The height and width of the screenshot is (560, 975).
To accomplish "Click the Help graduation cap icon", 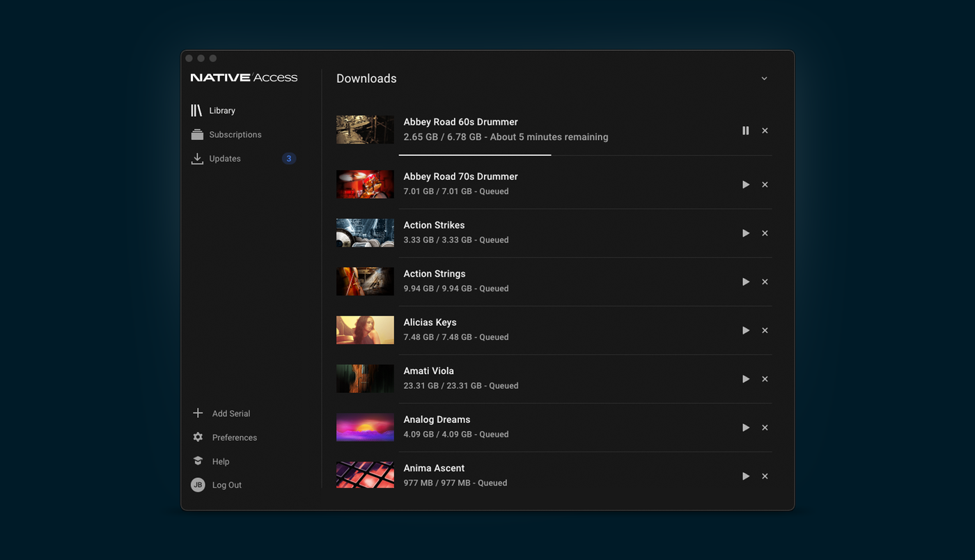I will pos(198,461).
